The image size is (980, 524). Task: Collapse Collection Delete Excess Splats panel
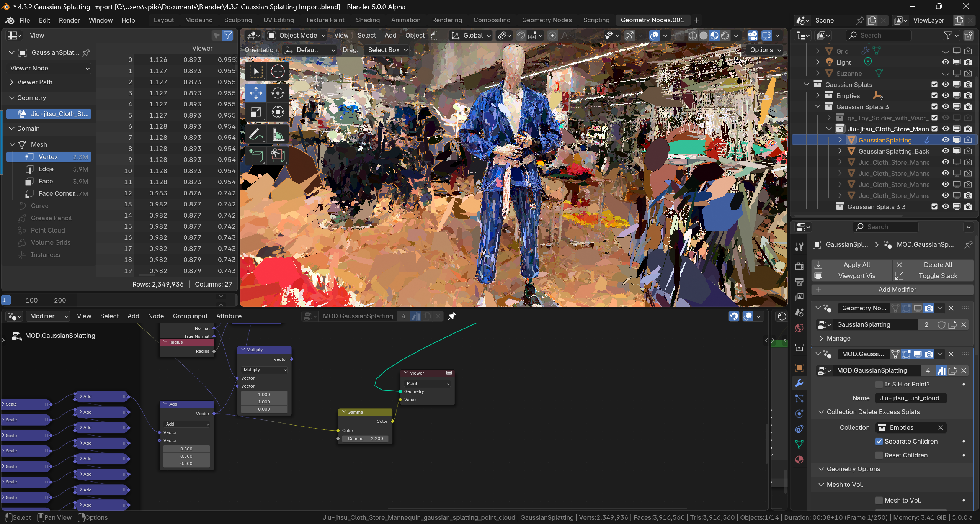click(x=869, y=412)
